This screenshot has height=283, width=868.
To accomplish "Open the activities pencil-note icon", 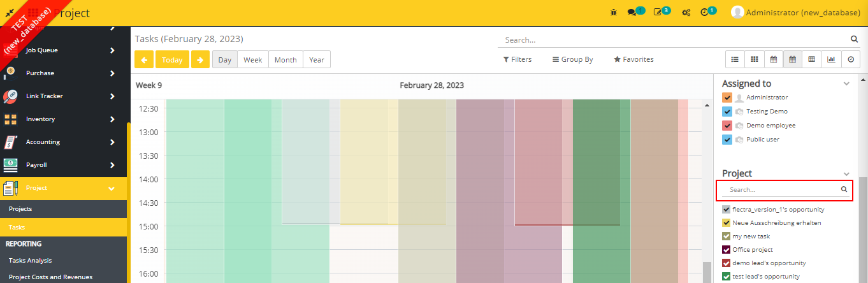I will (x=658, y=12).
